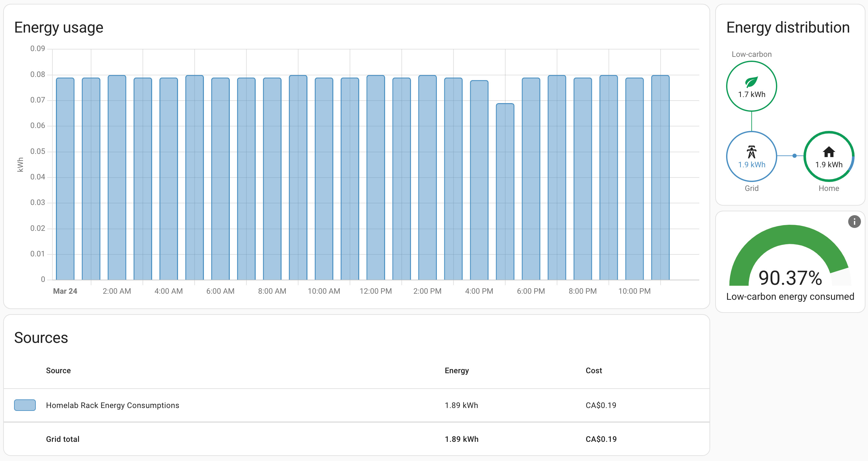Click the low-carbon leaf icon

(x=751, y=82)
